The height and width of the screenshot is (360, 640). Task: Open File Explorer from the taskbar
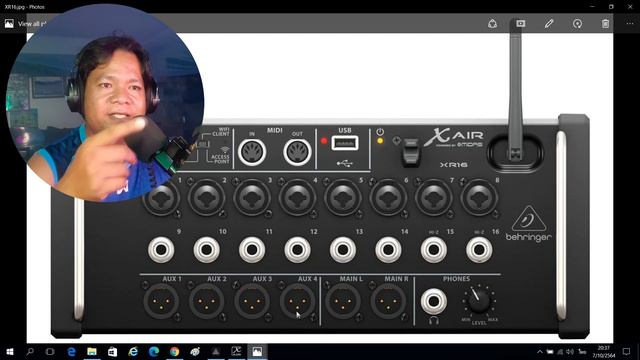pyautogui.click(x=92, y=351)
